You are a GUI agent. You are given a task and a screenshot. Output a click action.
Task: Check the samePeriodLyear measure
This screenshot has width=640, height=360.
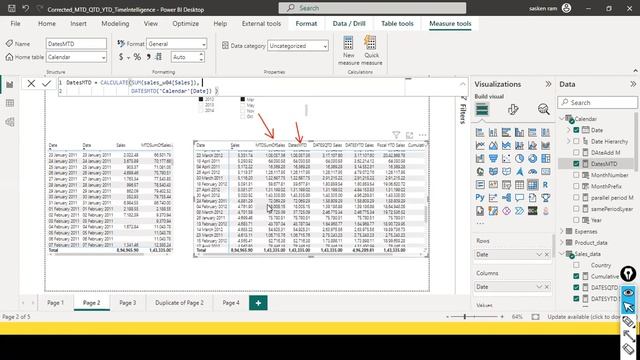coord(576,209)
